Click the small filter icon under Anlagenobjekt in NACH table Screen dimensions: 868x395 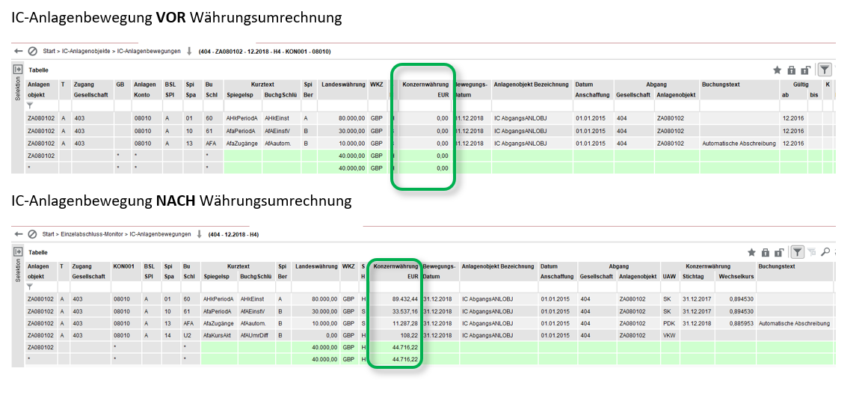coord(30,287)
